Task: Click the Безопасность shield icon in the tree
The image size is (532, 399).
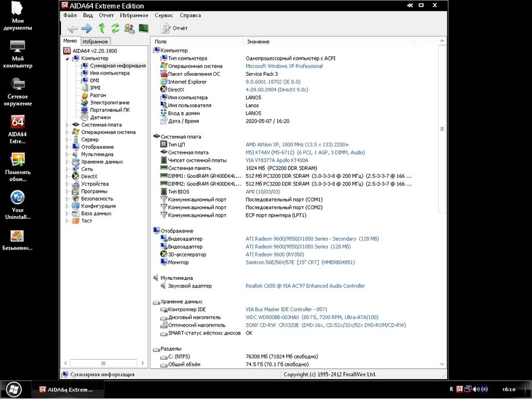Action: point(76,199)
